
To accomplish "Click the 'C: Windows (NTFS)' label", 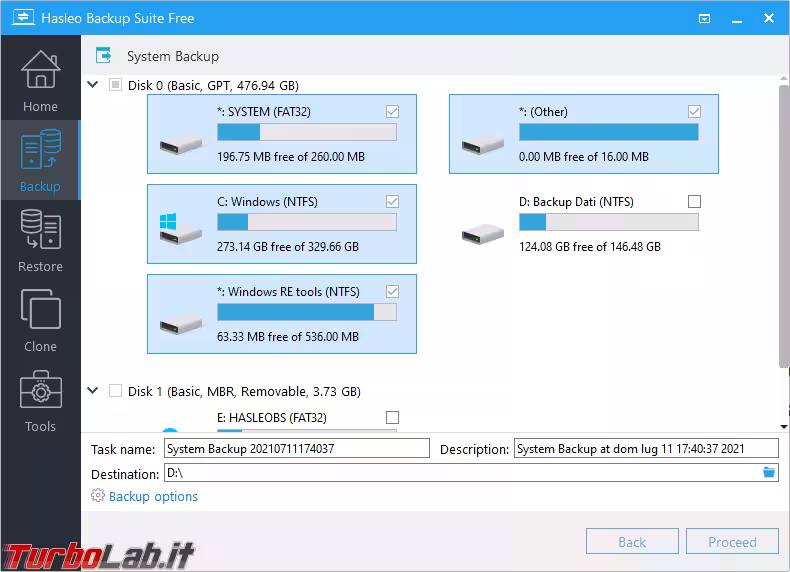I will [267, 202].
